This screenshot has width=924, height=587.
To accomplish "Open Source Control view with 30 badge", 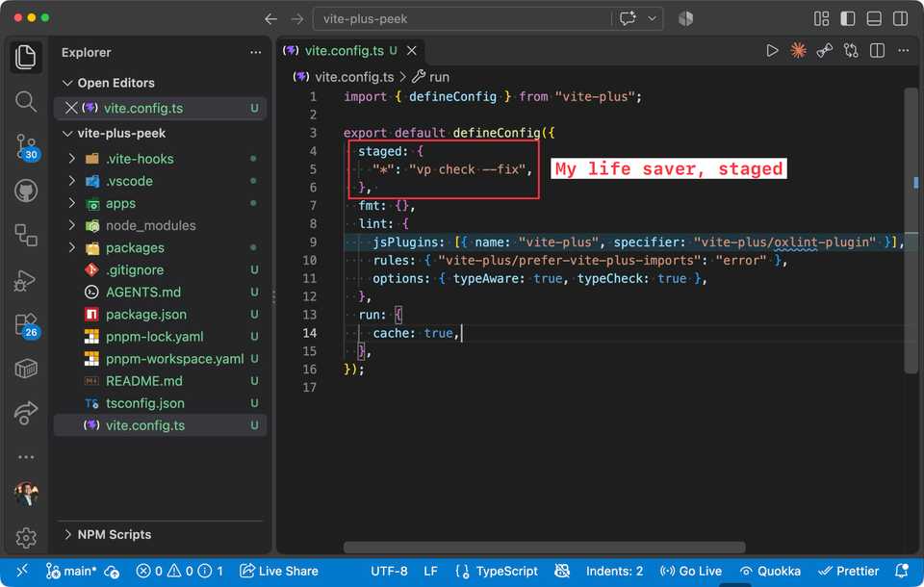I will tap(27, 146).
